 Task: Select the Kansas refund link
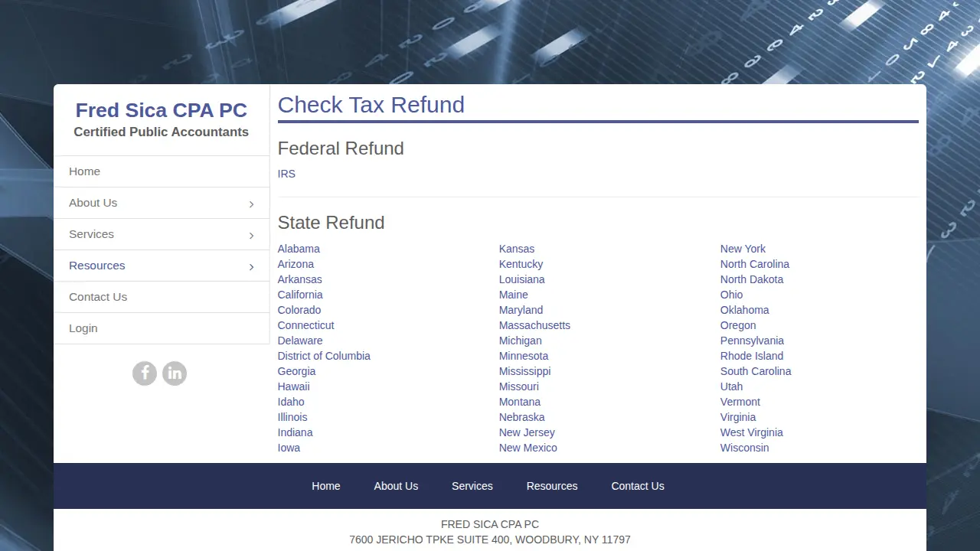pyautogui.click(x=517, y=249)
